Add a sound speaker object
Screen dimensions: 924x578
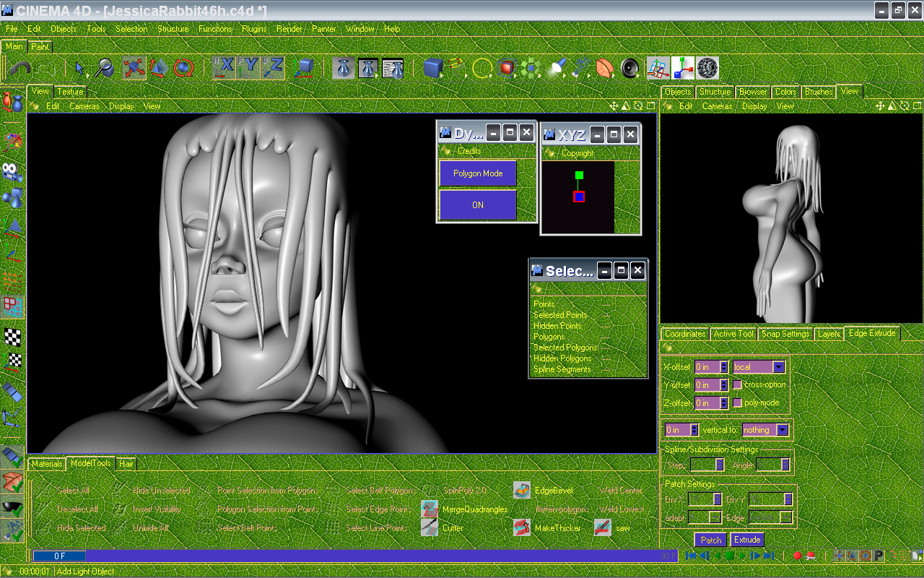click(630, 69)
